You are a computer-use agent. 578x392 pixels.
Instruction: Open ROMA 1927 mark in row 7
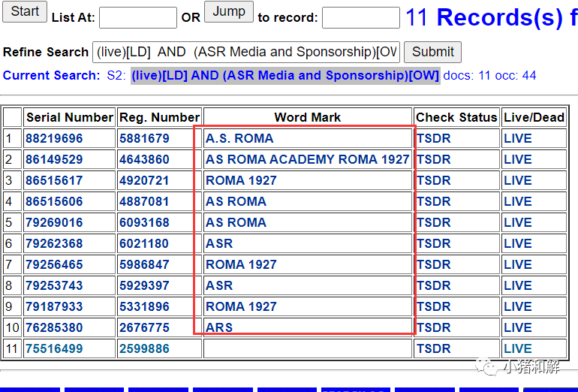point(241,264)
